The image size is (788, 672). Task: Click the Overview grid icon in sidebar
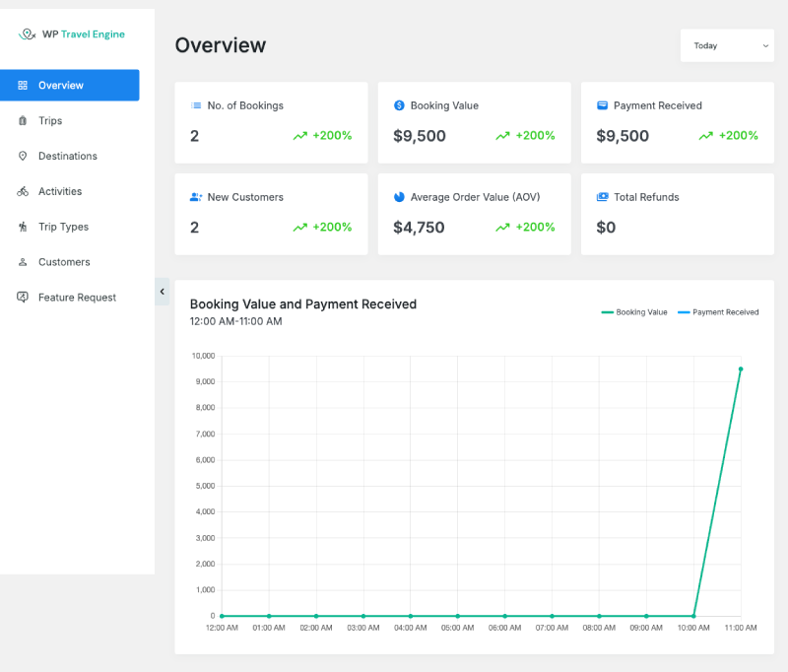coord(23,86)
